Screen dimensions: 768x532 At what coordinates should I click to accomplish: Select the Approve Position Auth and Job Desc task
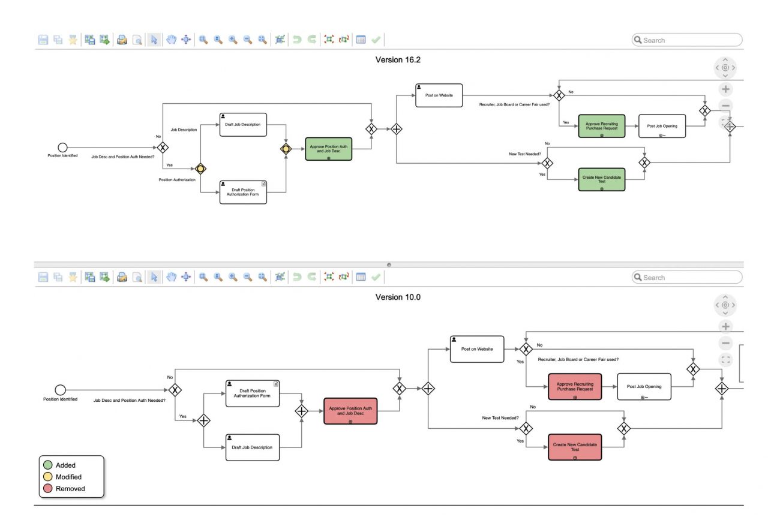pyautogui.click(x=328, y=149)
